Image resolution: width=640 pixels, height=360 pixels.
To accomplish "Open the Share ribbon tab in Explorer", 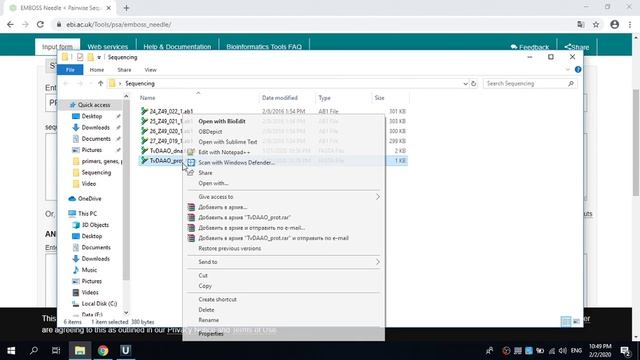I will tap(124, 70).
